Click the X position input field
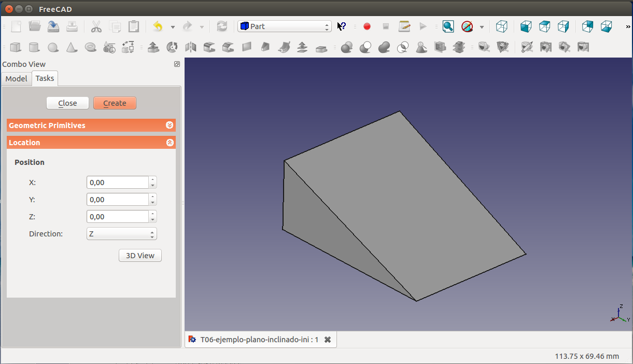The height and width of the screenshot is (364, 633). tap(118, 183)
